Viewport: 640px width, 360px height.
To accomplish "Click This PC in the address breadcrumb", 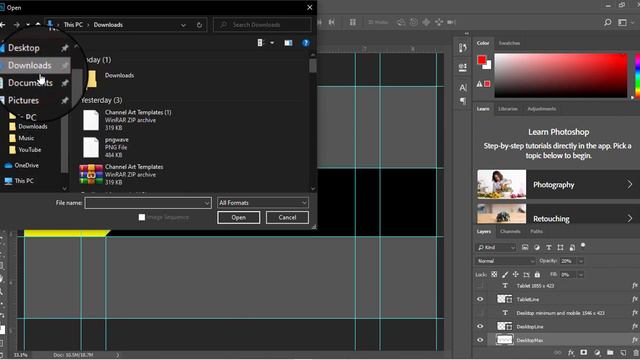I will point(73,25).
